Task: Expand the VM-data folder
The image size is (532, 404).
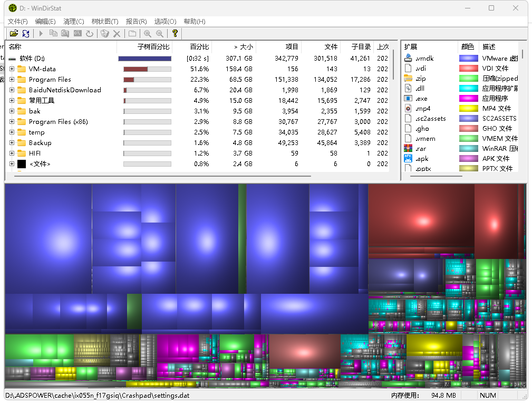Action: 12,69
